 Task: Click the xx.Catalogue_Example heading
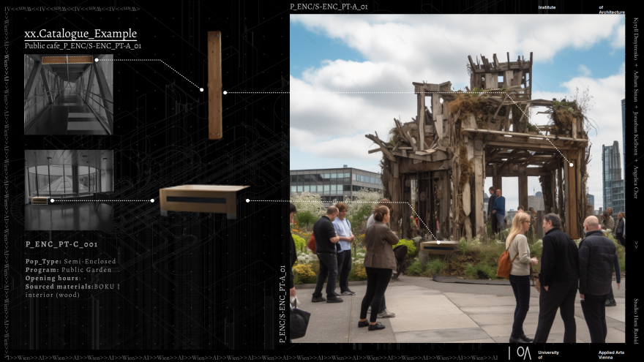coord(80,34)
